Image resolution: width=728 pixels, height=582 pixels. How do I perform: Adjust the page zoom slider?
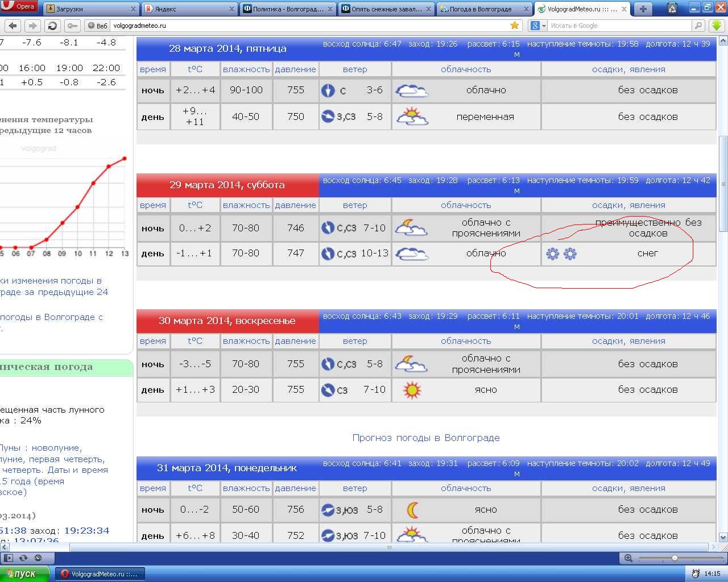675,558
